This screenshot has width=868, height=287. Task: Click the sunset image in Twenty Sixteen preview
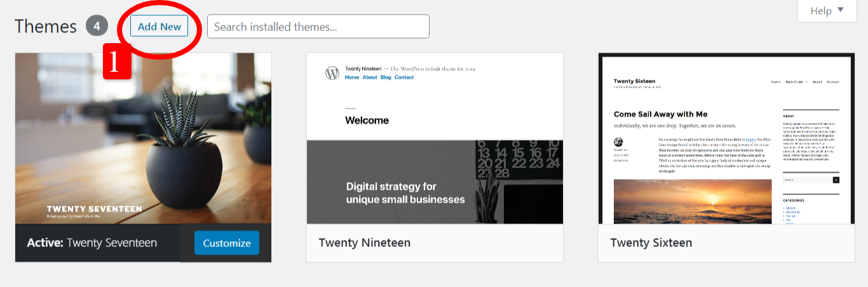(692, 201)
